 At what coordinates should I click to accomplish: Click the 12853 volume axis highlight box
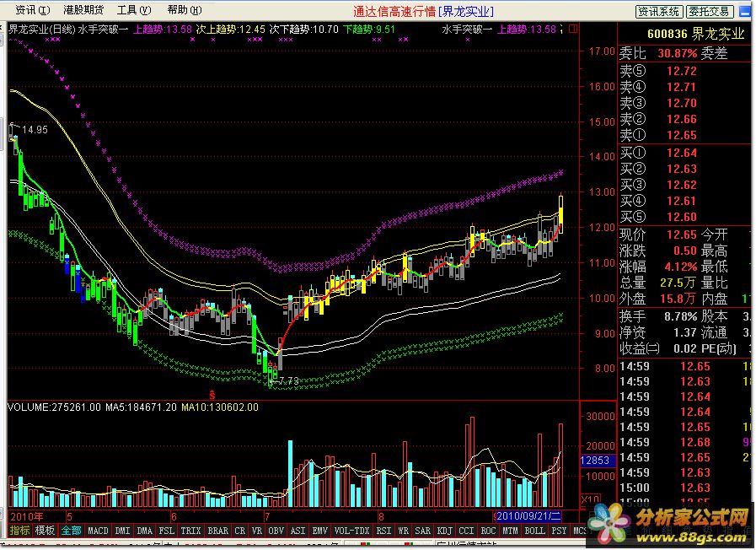click(598, 461)
